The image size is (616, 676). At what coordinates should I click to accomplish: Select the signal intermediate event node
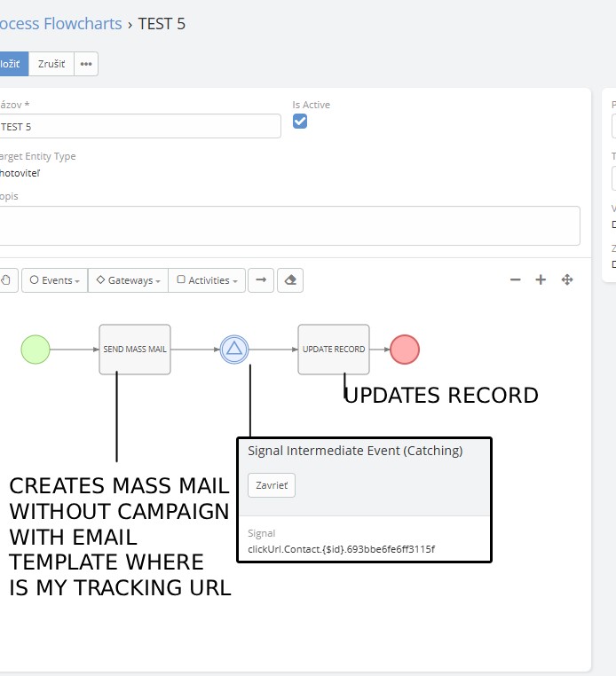[234, 350]
